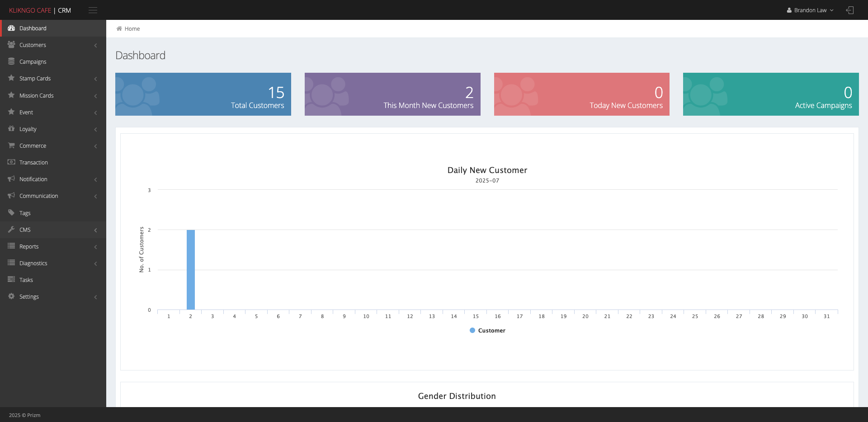This screenshot has width=868, height=422.
Task: Click the Tasks icon in sidebar
Action: [11, 280]
